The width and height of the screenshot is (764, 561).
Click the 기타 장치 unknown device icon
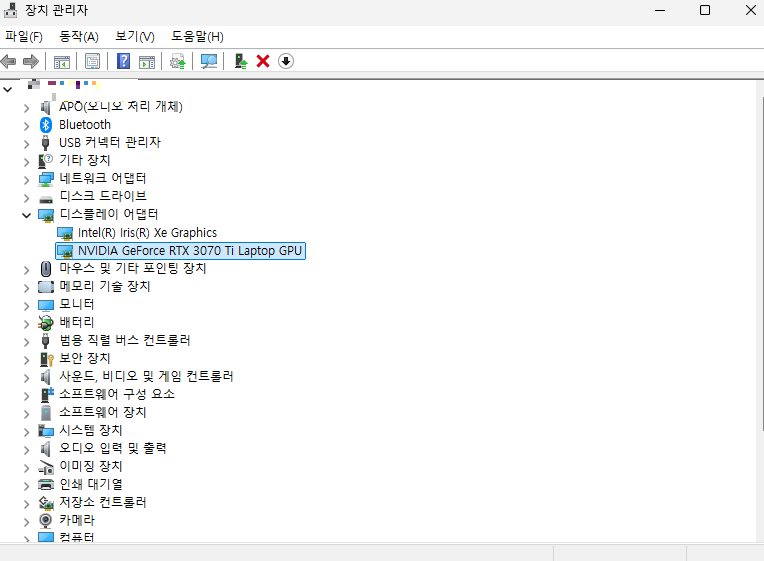pyautogui.click(x=45, y=160)
